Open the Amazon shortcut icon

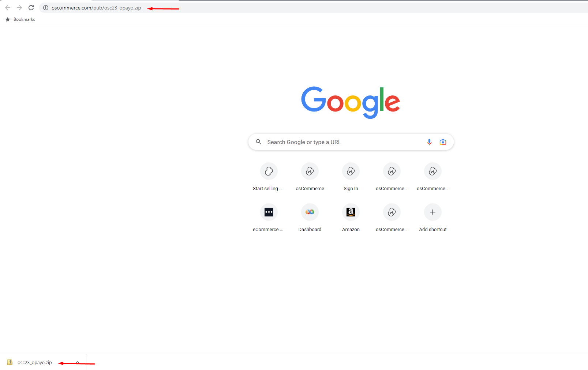[x=351, y=212]
